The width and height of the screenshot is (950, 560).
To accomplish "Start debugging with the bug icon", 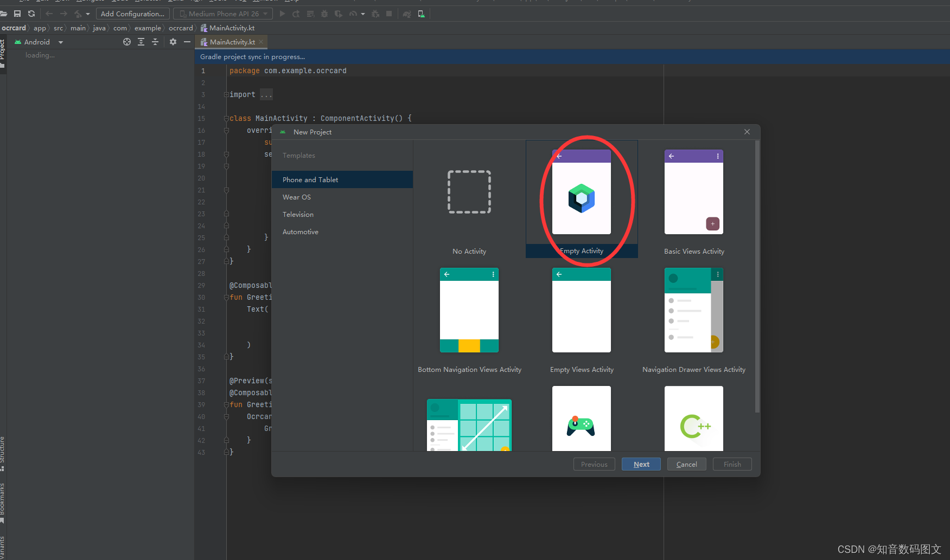I will [324, 14].
